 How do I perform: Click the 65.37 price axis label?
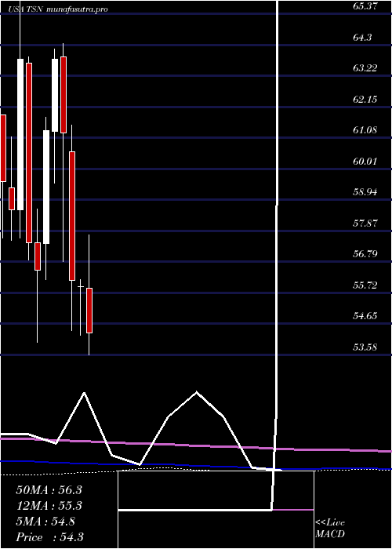(x=365, y=6)
